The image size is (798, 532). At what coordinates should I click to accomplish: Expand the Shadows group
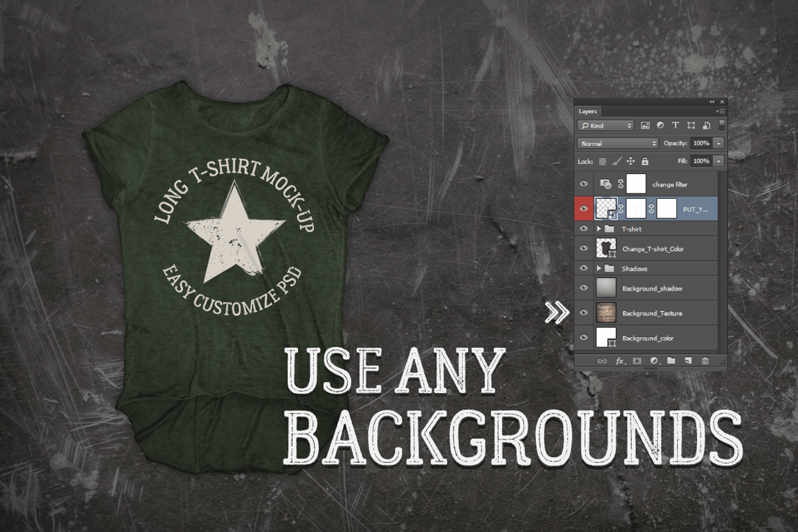click(598, 269)
